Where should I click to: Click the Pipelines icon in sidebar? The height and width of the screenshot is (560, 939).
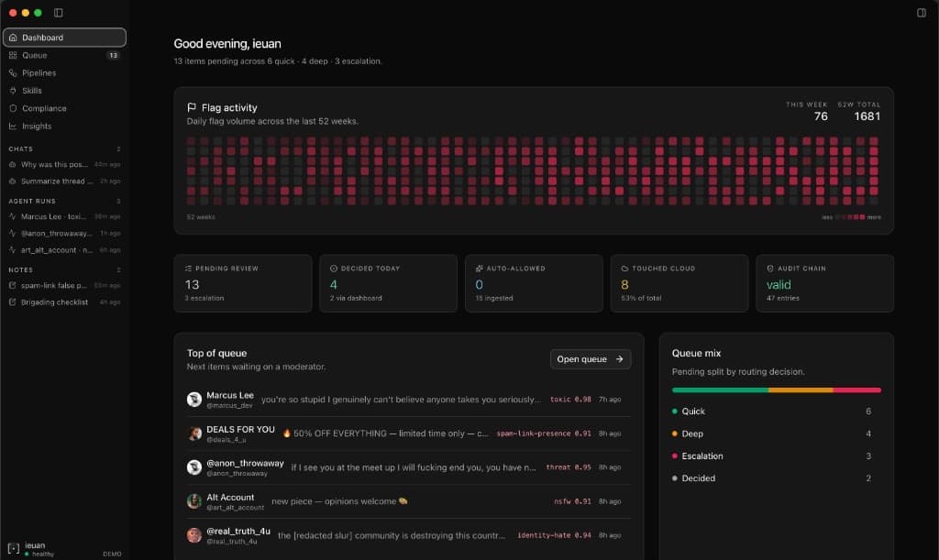coord(13,73)
